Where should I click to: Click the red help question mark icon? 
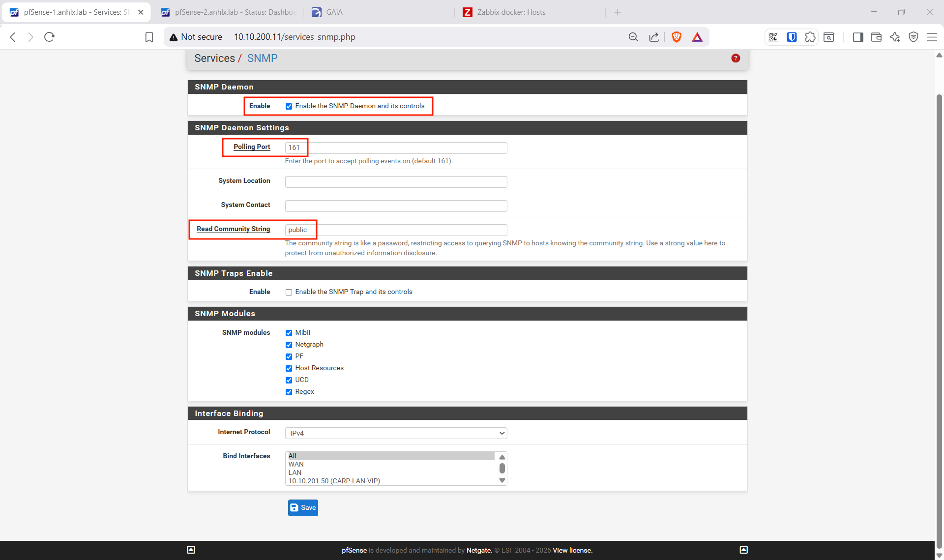click(x=736, y=58)
